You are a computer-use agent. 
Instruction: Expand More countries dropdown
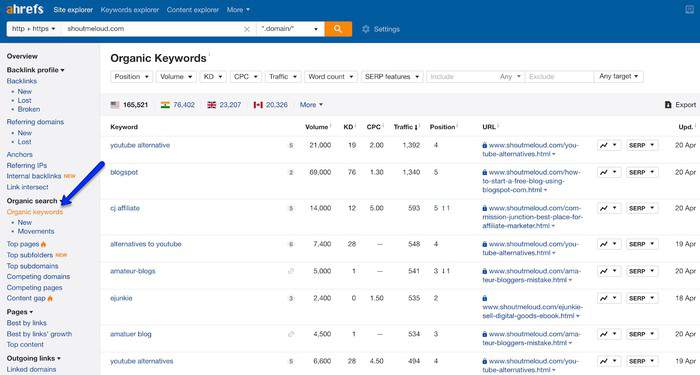click(x=311, y=104)
